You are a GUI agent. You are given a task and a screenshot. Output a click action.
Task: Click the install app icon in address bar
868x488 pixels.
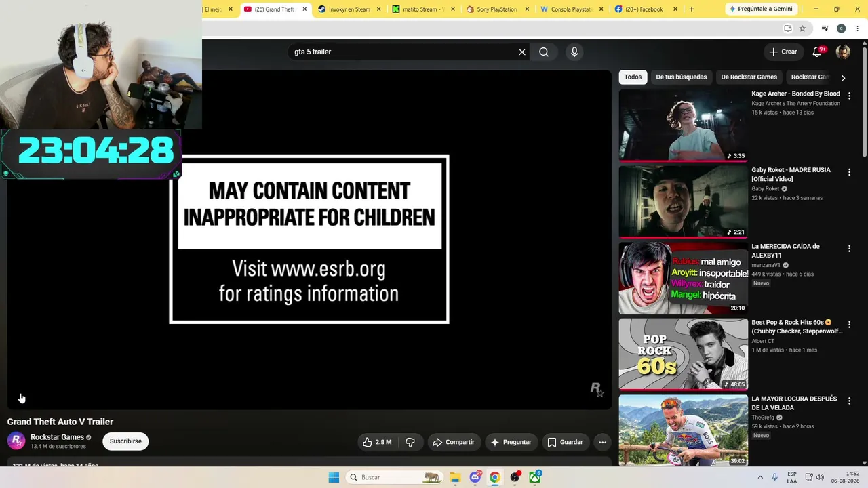[787, 28]
